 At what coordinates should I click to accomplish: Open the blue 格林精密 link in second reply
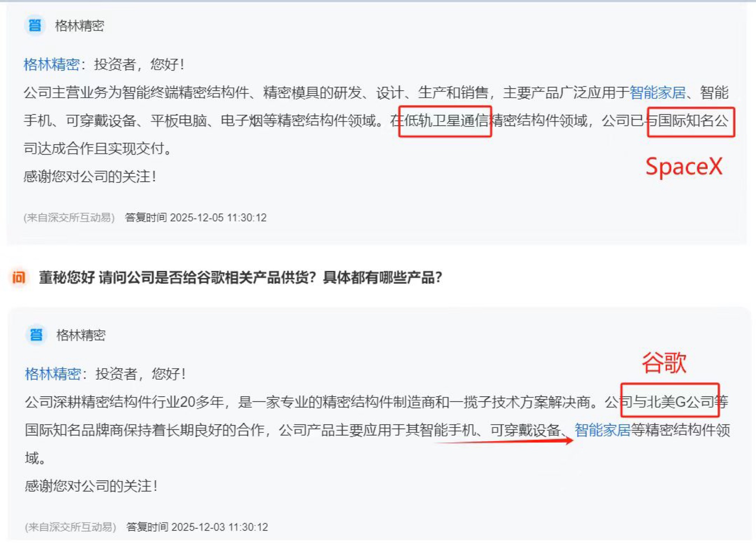53,374
